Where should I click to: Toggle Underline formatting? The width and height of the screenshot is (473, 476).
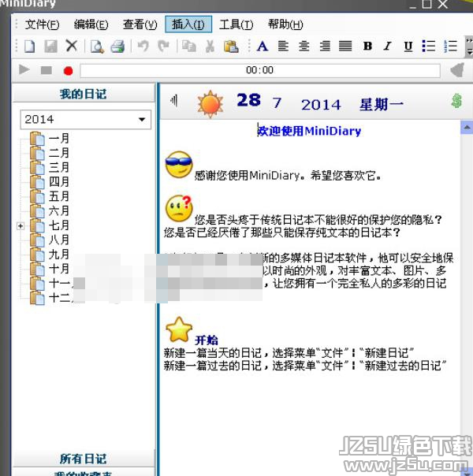click(x=408, y=46)
